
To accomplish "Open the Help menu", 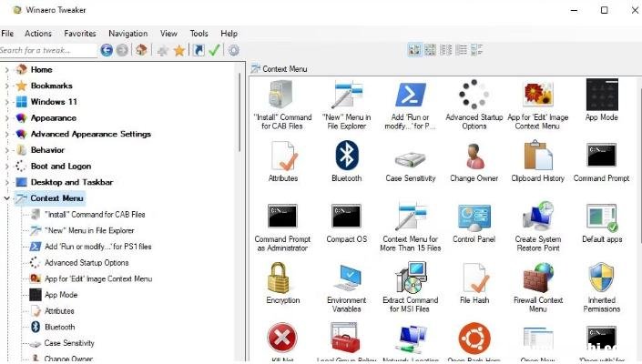I will [229, 34].
